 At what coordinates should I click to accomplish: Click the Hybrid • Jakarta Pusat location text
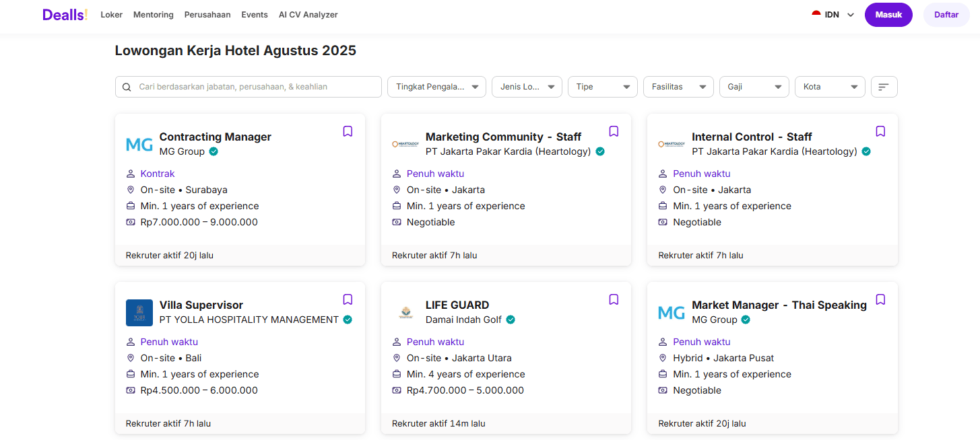click(723, 358)
